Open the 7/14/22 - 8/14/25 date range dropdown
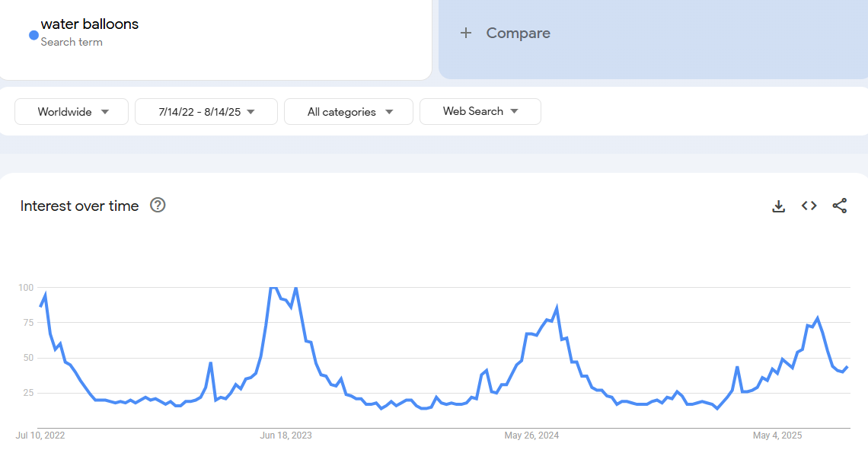The width and height of the screenshot is (868, 469). 206,111
